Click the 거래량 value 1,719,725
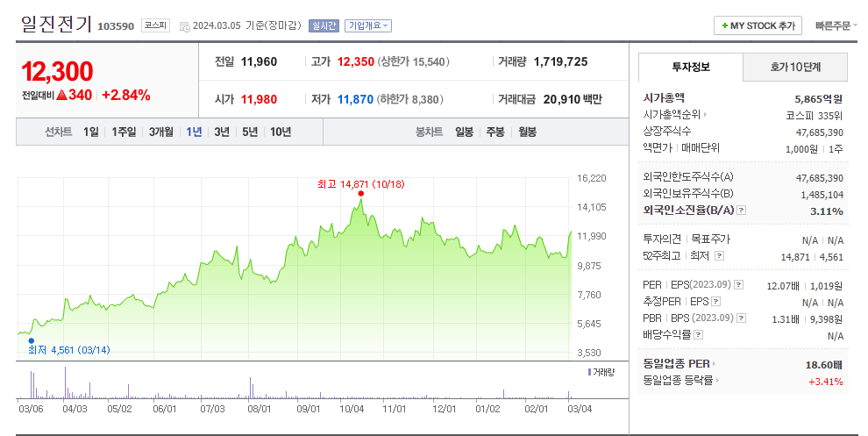 tap(561, 62)
